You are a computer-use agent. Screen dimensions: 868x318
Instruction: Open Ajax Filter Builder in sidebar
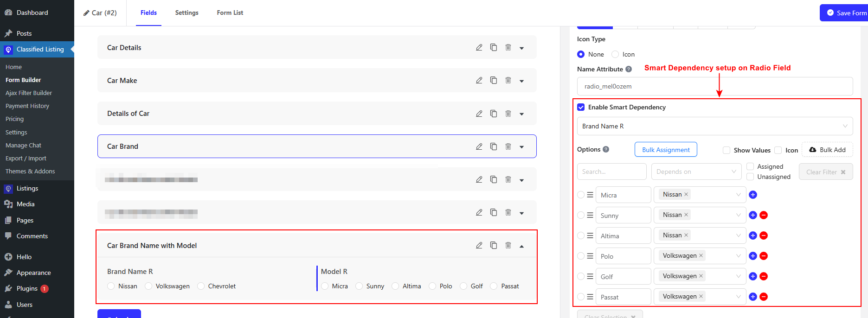29,93
